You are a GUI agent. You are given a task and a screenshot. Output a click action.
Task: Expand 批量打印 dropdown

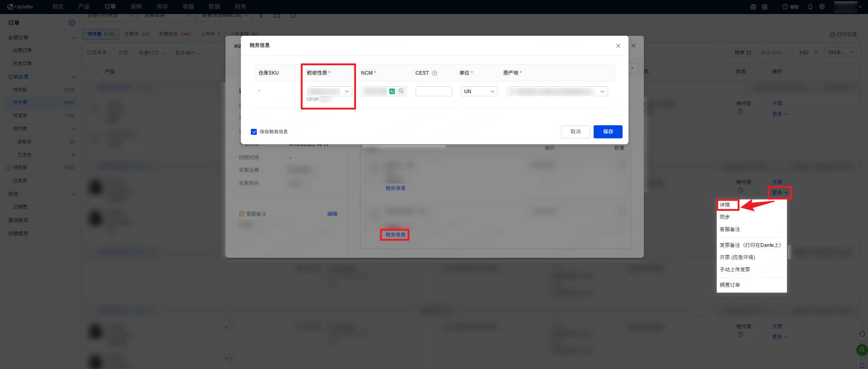(x=152, y=53)
